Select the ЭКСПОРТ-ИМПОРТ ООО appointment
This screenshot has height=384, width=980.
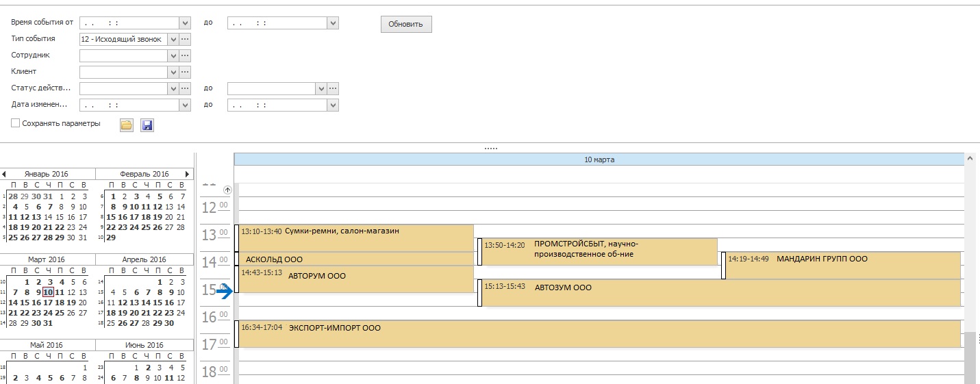pyautogui.click(x=599, y=334)
